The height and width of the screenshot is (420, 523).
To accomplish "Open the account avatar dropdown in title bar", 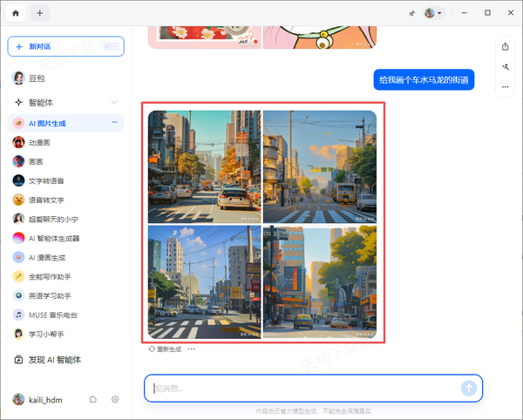I will (433, 13).
